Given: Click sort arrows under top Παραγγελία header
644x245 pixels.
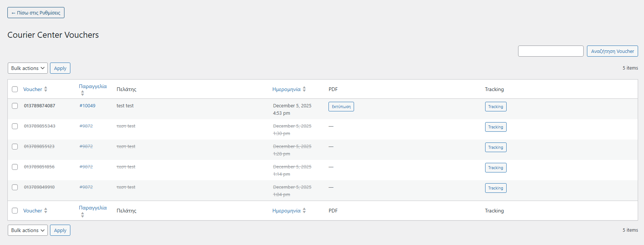Looking at the screenshot, I should click(x=83, y=93).
